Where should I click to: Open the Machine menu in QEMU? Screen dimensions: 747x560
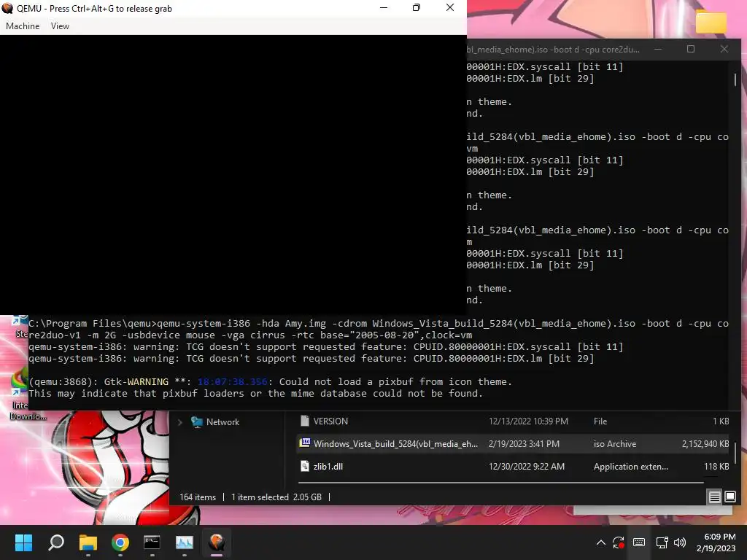point(23,26)
